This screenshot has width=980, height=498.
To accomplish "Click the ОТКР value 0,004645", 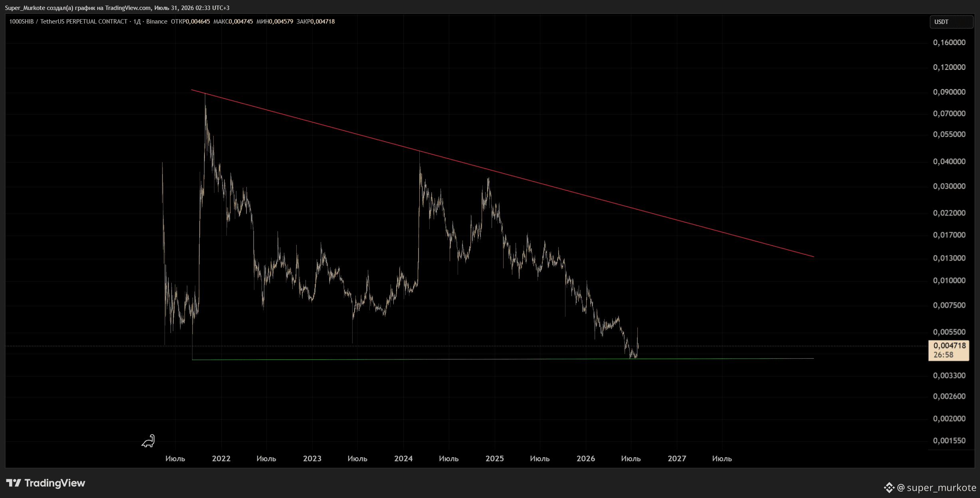I will 198,22.
